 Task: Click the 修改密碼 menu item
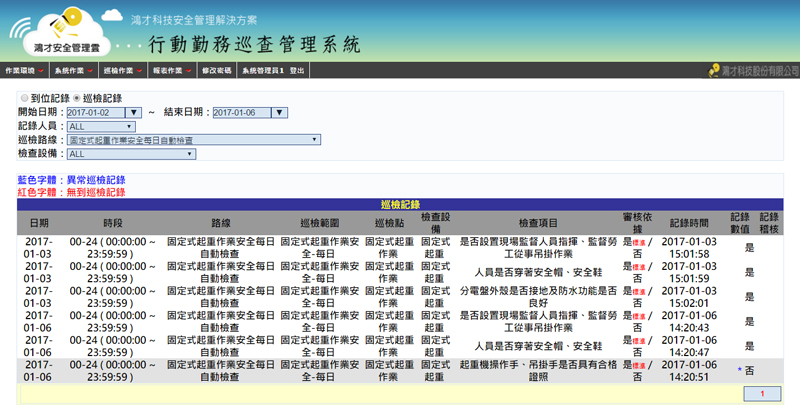coord(216,72)
